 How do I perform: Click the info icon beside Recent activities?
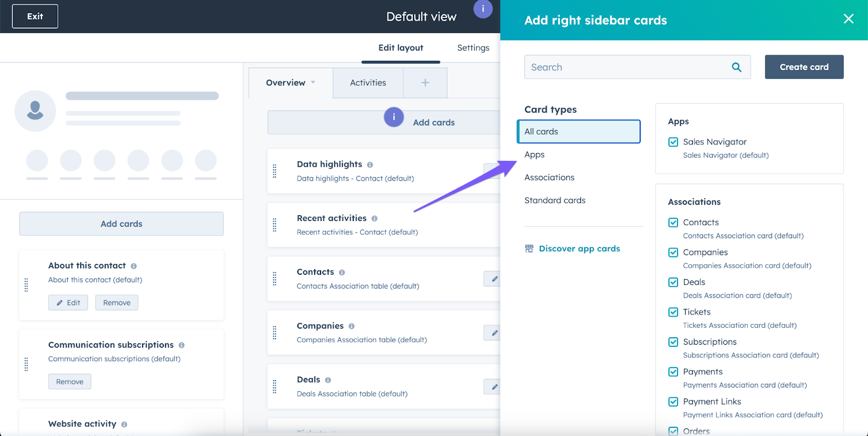tap(374, 218)
